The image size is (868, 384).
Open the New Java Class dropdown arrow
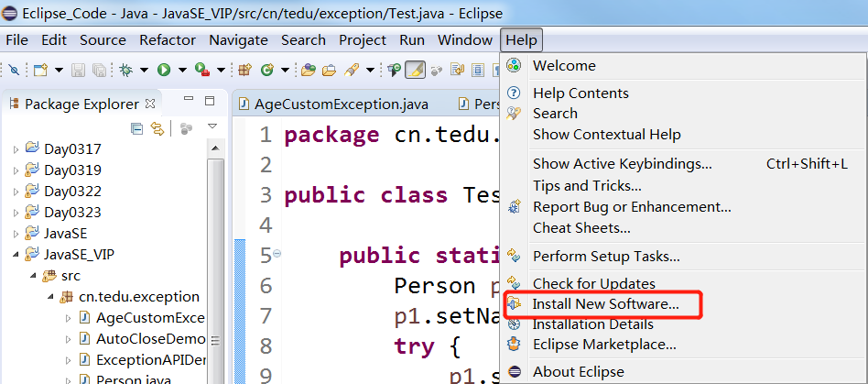tap(285, 71)
